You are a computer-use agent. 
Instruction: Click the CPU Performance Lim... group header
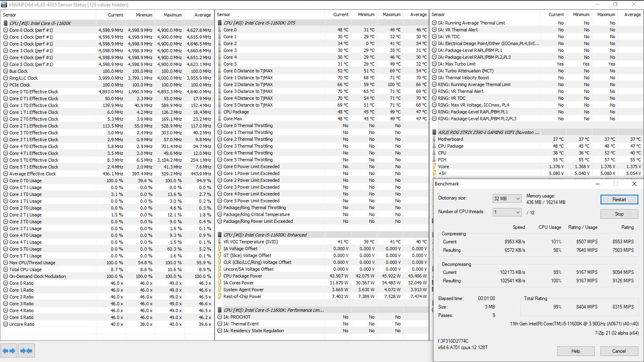[x=322, y=310]
